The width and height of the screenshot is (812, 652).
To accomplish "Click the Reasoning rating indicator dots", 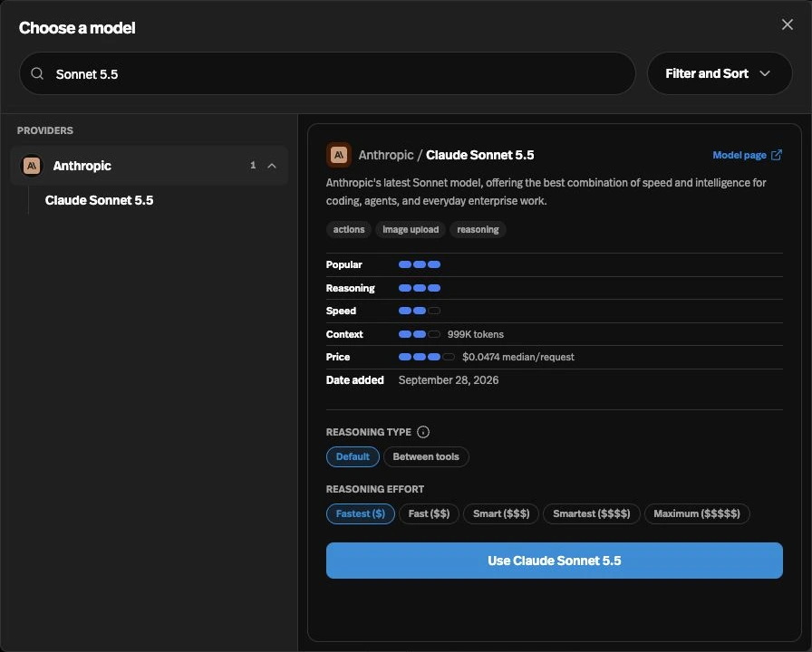I will 420,288.
